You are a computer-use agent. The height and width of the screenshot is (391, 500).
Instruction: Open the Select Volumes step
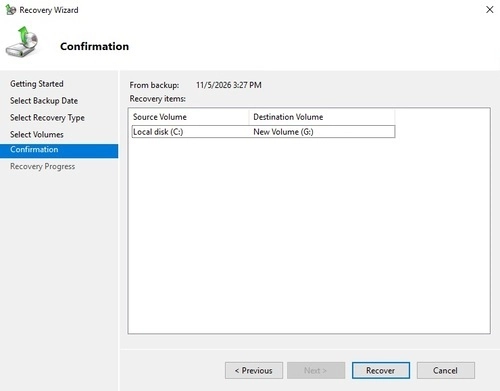click(x=37, y=134)
